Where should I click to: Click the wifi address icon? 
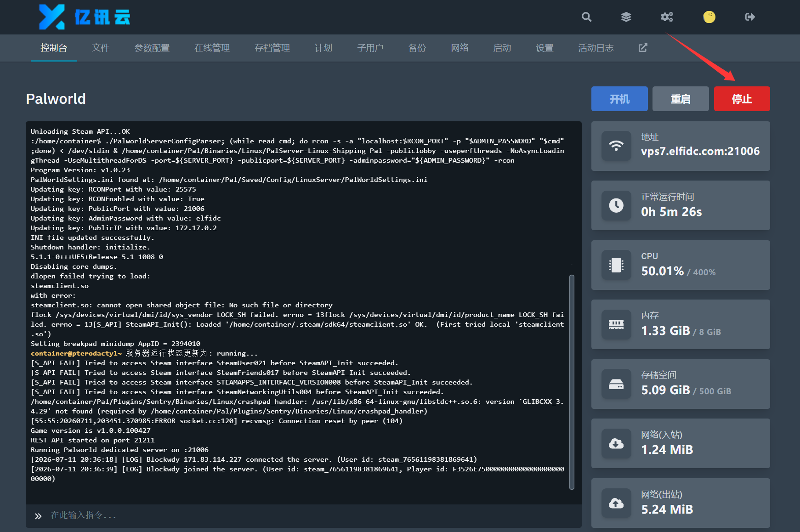coord(616,146)
